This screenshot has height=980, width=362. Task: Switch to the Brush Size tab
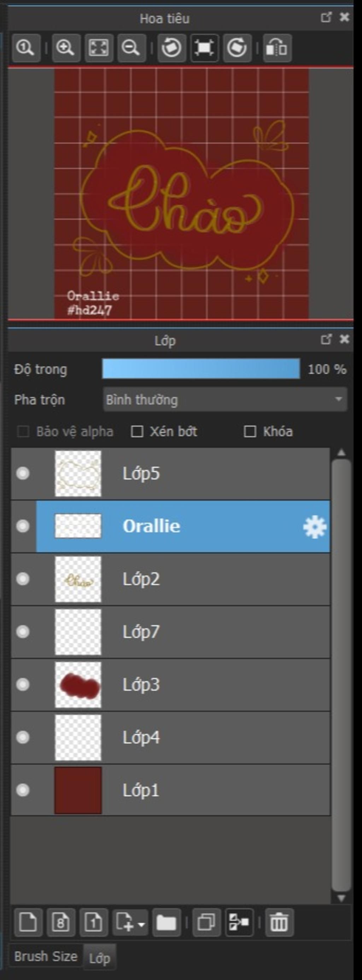tap(46, 956)
